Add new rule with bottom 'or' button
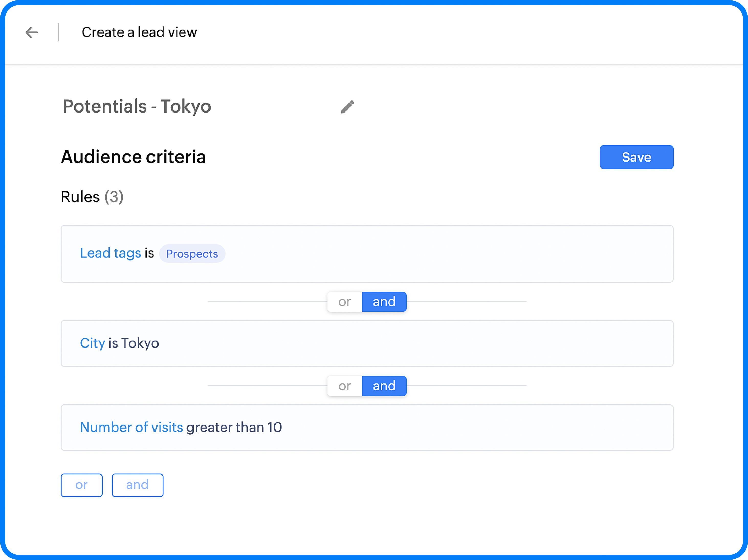The height and width of the screenshot is (560, 748). 82,485
